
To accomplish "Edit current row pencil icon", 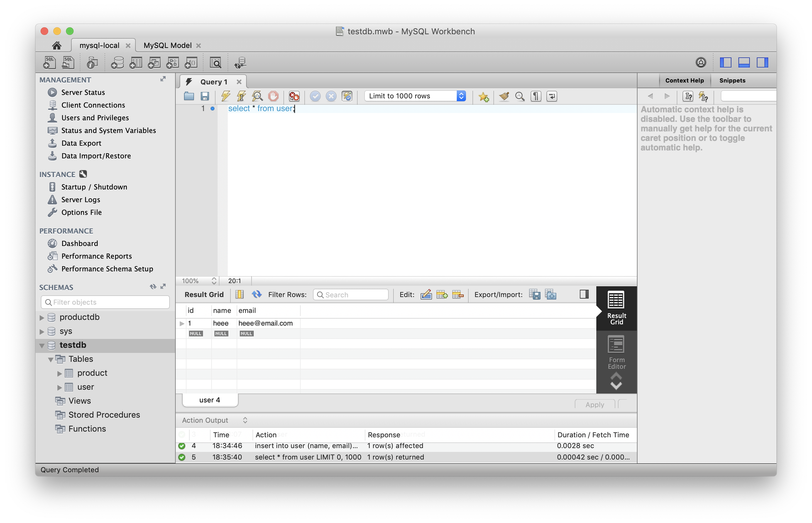I will (426, 295).
